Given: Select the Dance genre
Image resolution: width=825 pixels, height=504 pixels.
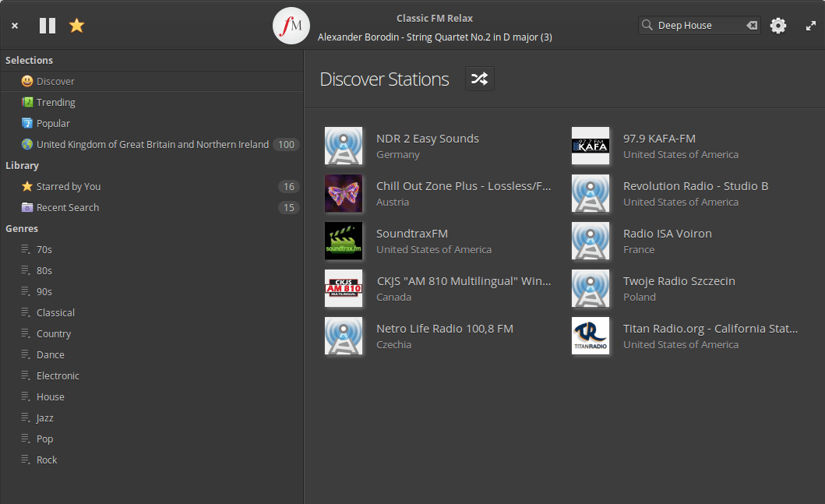Looking at the screenshot, I should pos(152,354).
